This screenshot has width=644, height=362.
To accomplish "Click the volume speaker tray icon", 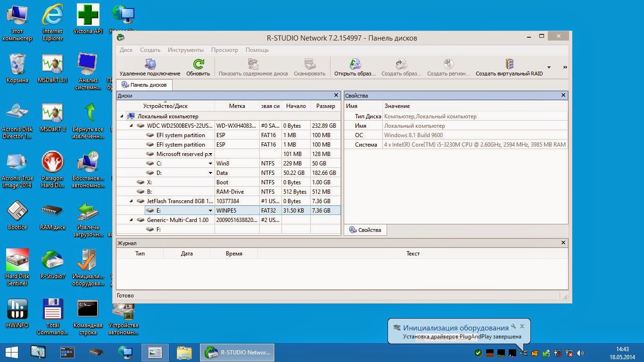I will point(580,353).
